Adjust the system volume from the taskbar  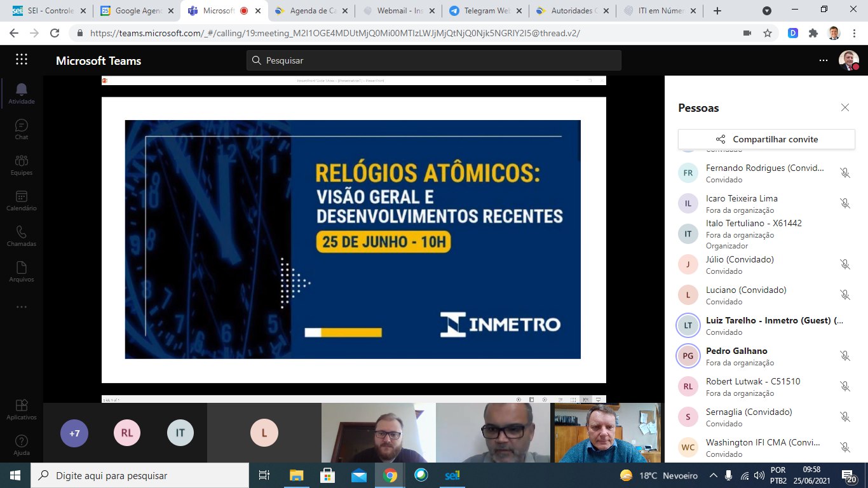(x=759, y=474)
